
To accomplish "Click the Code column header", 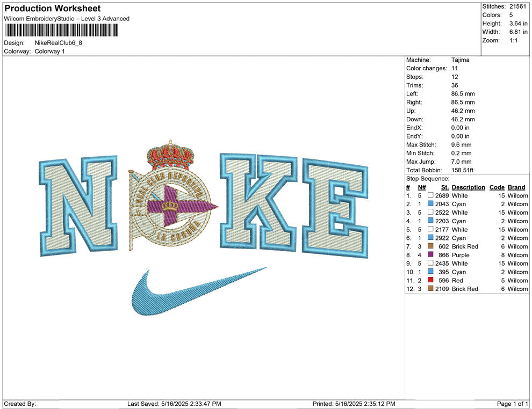I will click(x=497, y=187).
